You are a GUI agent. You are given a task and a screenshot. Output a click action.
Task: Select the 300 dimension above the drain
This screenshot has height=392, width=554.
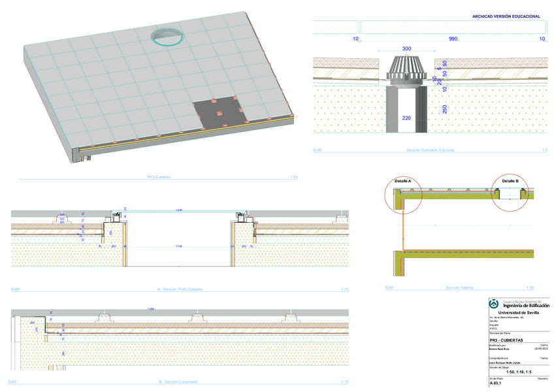(406, 49)
